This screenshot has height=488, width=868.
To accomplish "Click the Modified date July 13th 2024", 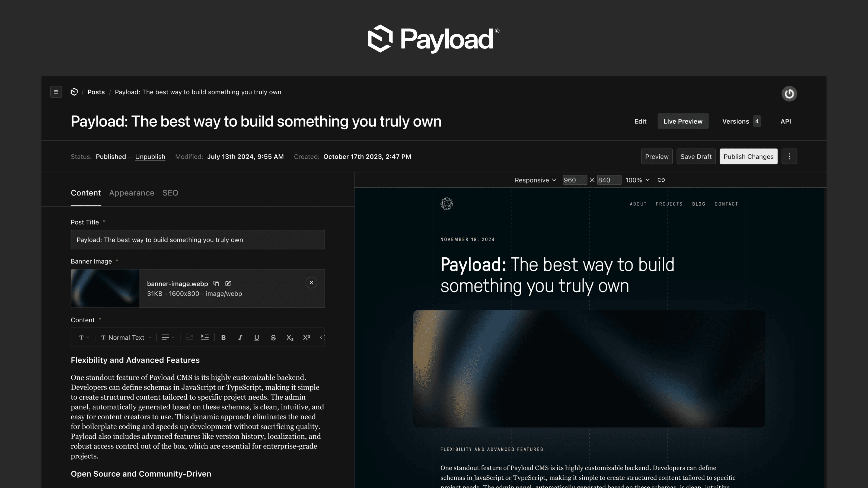I will pyautogui.click(x=245, y=157).
